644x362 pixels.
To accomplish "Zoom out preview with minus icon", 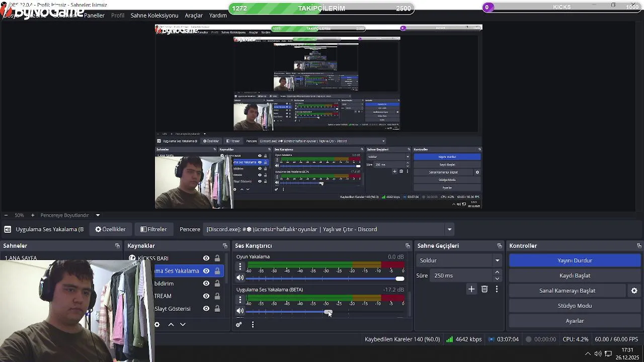I will coord(6,215).
